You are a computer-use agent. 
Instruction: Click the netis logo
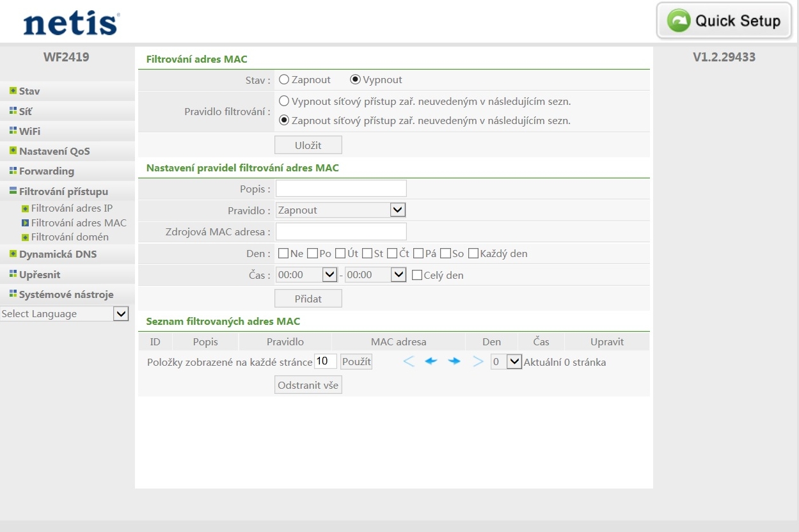pyautogui.click(x=70, y=23)
